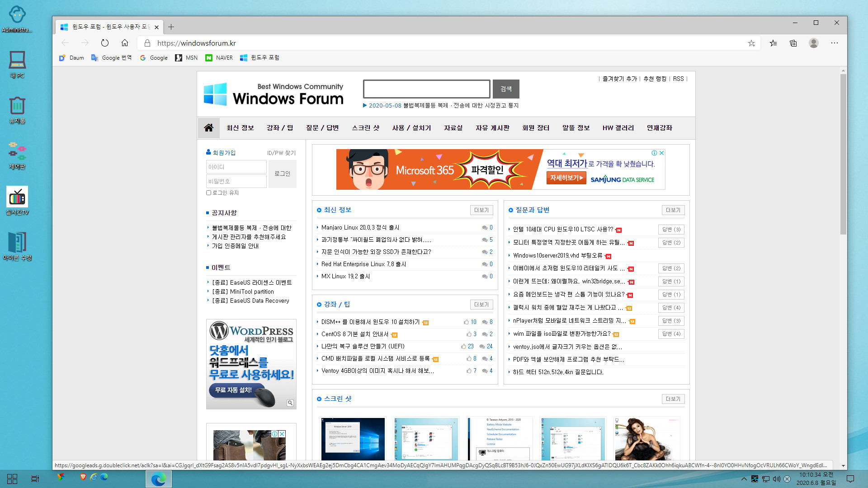The height and width of the screenshot is (488, 868).
Task: Click the 로그인 button
Action: click(x=281, y=174)
